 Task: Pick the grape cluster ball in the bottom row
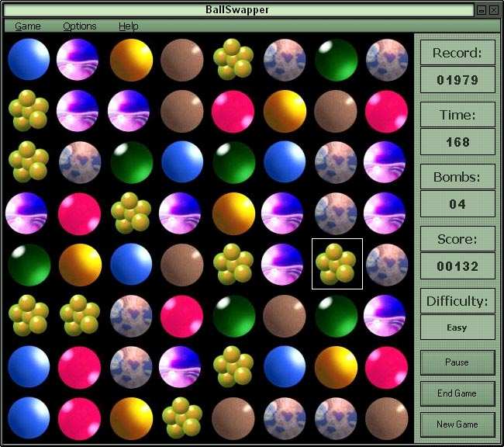tap(182, 418)
